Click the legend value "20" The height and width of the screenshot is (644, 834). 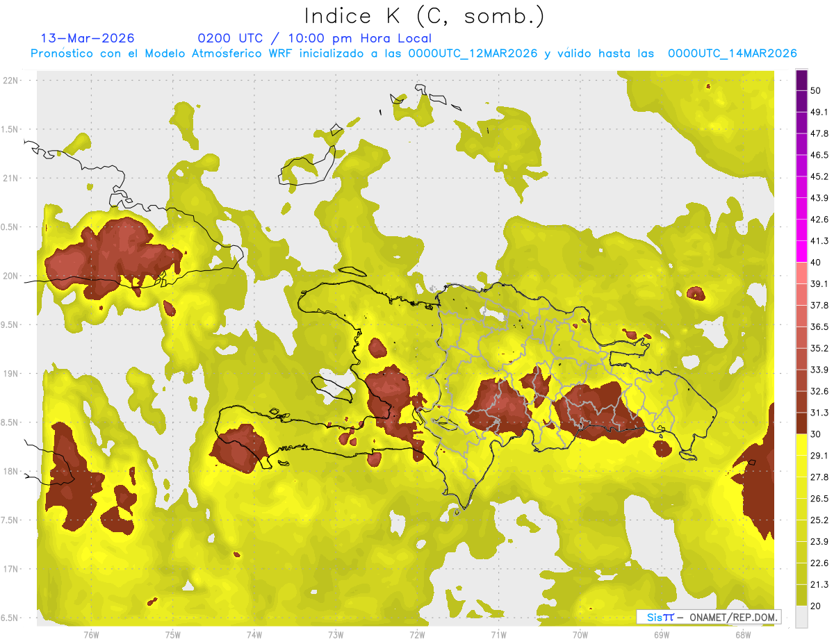(817, 606)
